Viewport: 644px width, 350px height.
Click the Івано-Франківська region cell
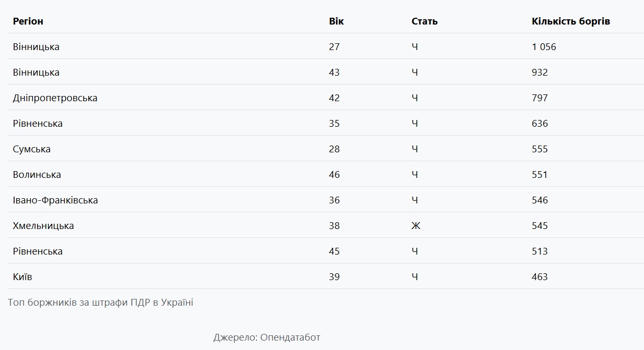(55, 200)
